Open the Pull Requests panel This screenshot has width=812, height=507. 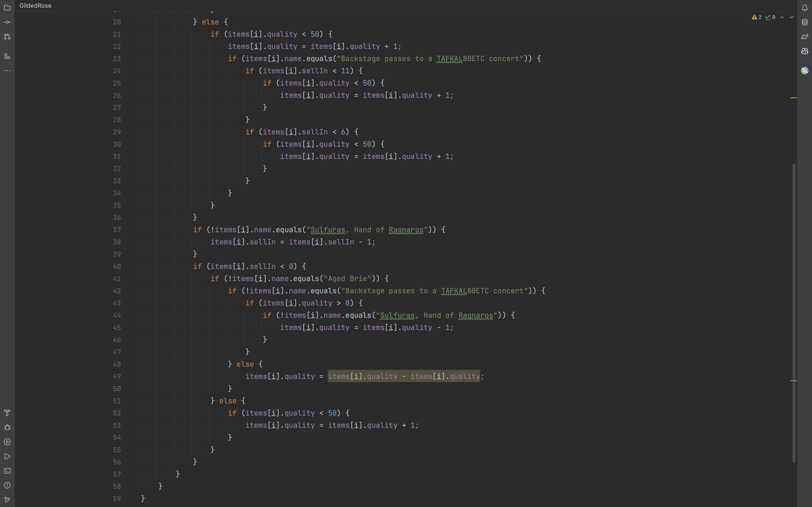point(7,37)
